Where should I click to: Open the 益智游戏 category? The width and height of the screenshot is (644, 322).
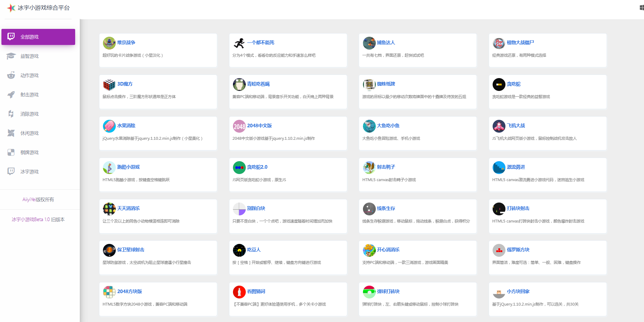[x=30, y=56]
